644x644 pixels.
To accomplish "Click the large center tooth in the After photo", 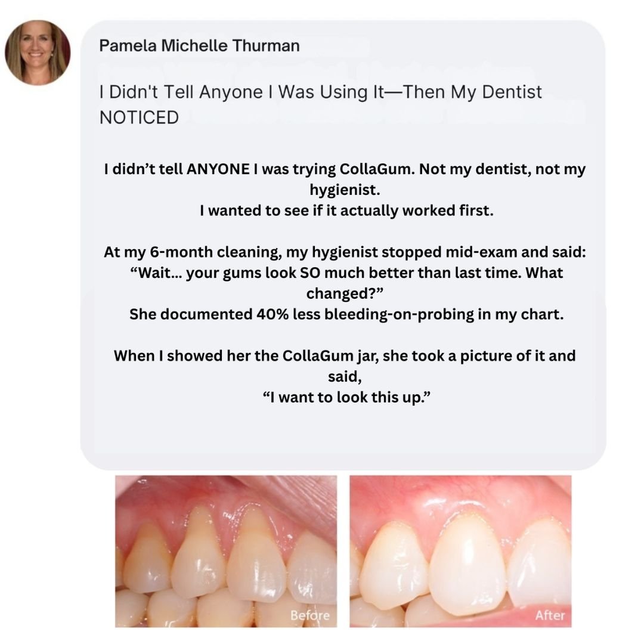I will (x=468, y=567).
